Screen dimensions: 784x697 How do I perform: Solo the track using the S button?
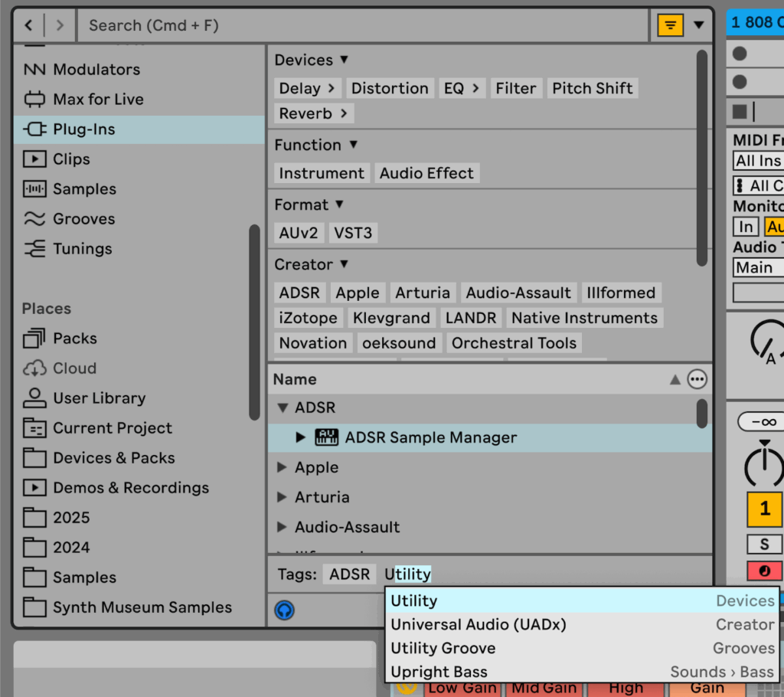pyautogui.click(x=763, y=543)
